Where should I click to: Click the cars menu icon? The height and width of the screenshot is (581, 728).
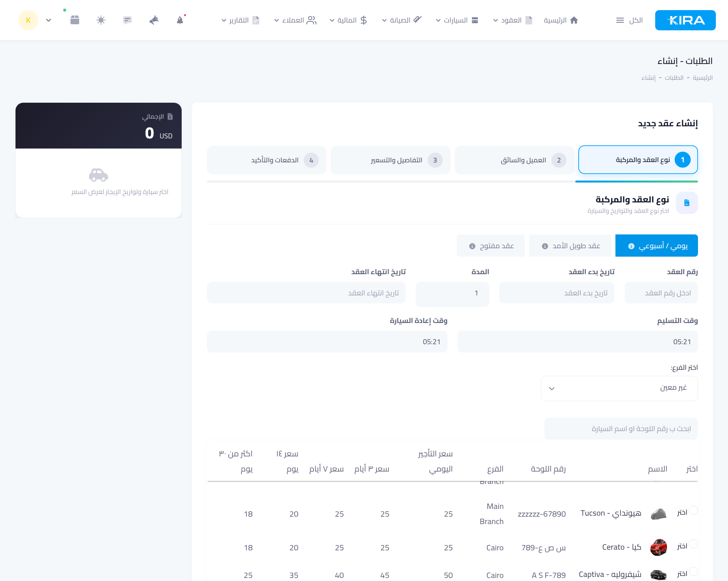click(x=475, y=20)
